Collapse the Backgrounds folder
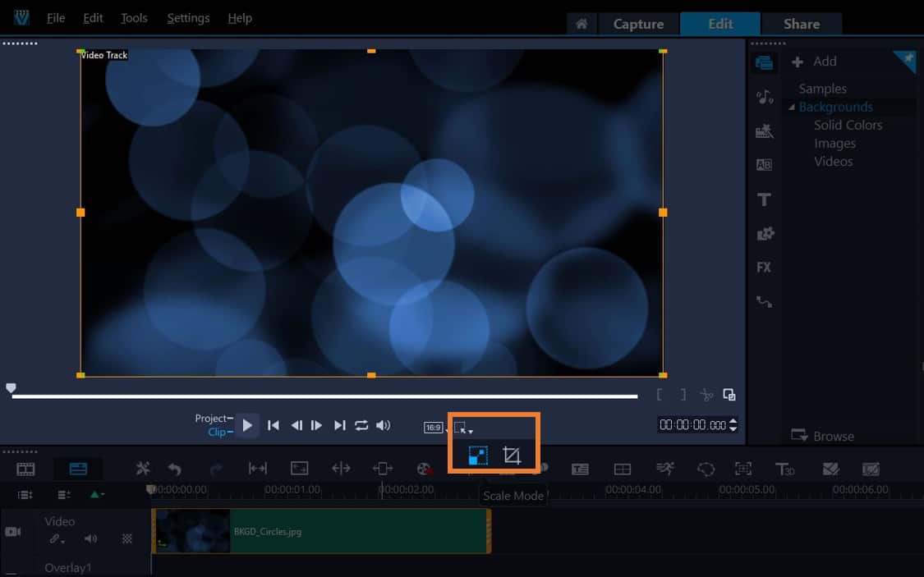 792,108
